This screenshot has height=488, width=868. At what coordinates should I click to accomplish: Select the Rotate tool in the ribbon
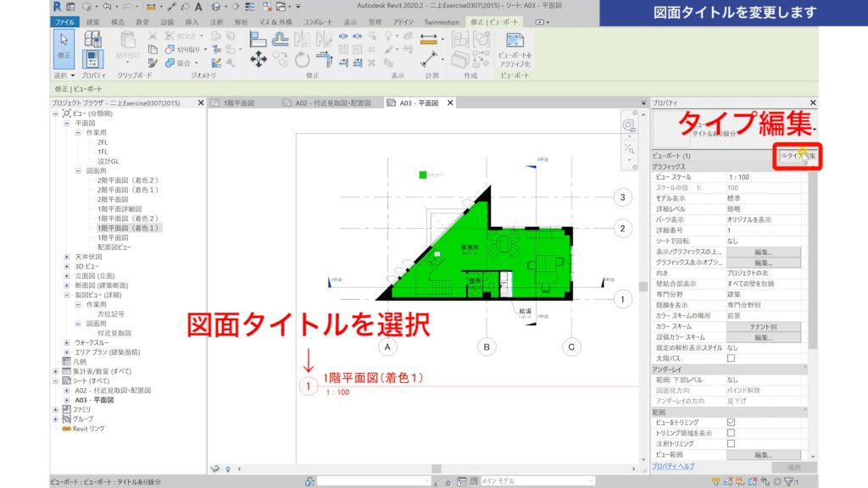301,58
